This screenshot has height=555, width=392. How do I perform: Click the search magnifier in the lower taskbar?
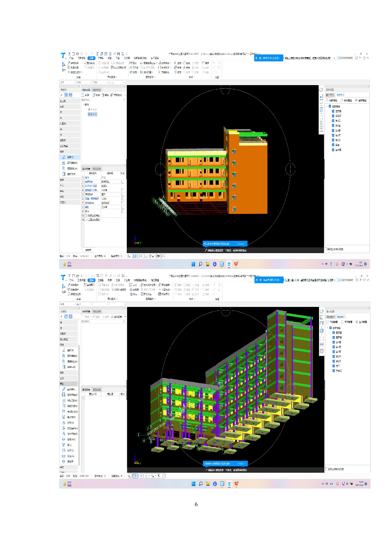(200, 484)
